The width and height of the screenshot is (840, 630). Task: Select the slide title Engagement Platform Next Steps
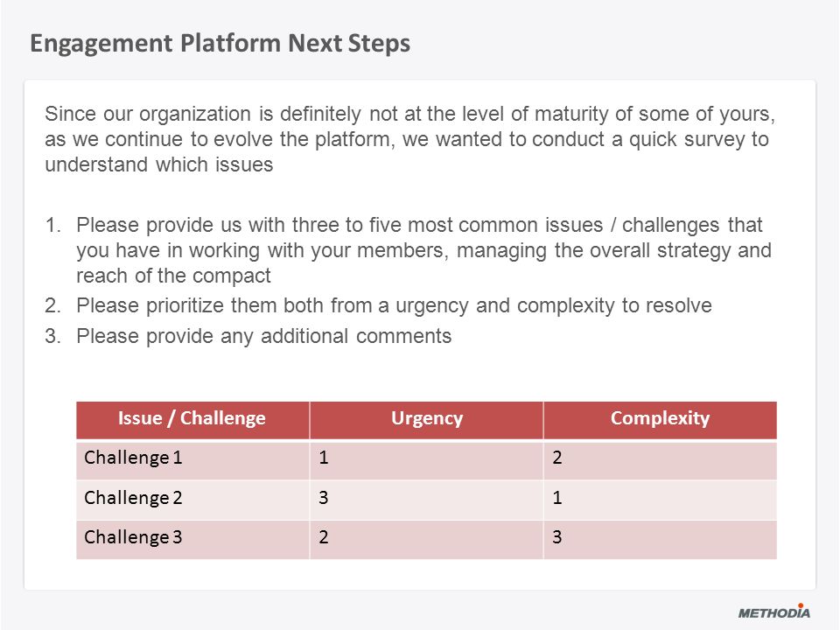pyautogui.click(x=220, y=44)
